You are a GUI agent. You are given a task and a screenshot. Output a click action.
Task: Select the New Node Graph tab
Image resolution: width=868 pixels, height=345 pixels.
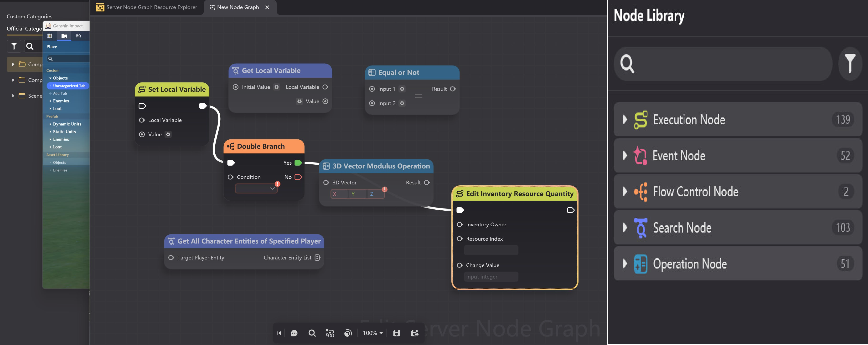[234, 7]
